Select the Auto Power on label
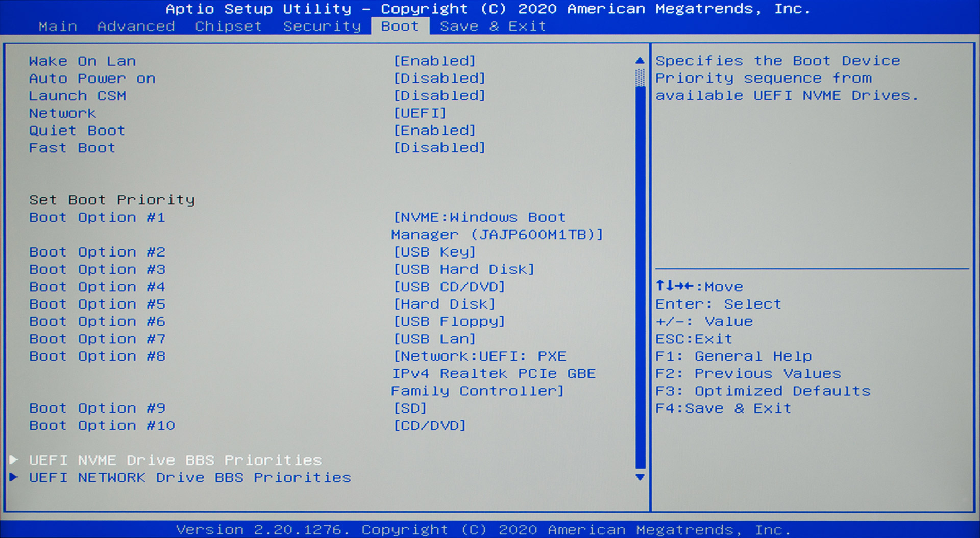The width and height of the screenshot is (980, 538). 92,79
